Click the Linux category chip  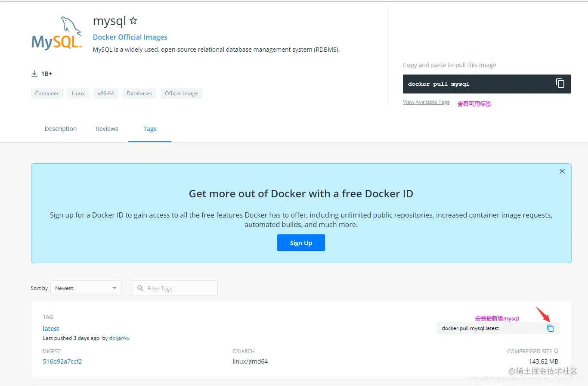[78, 93]
